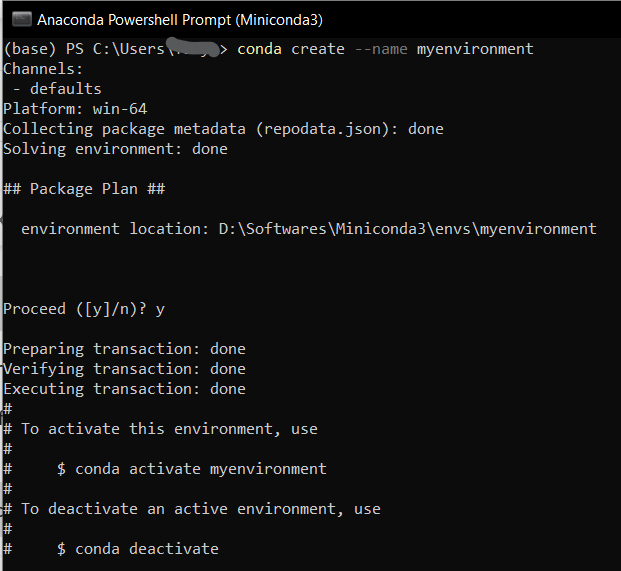This screenshot has width=621, height=571.
Task: Click the environment location path
Action: point(407,229)
